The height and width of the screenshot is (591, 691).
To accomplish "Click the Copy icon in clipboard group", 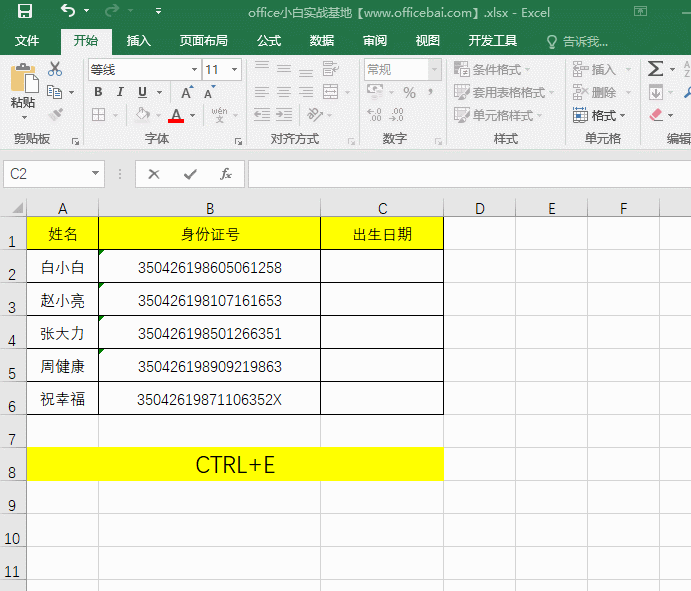I will [55, 92].
